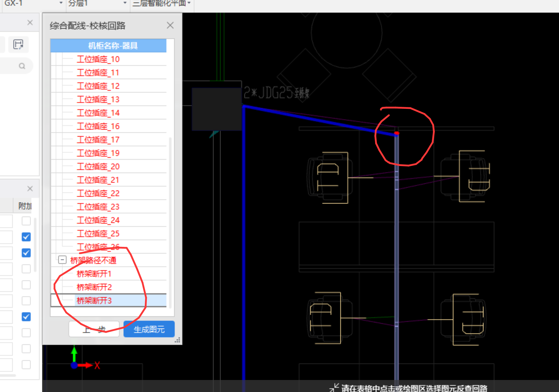
Task: Click the gray equipment box in drawing
Action: (217, 109)
